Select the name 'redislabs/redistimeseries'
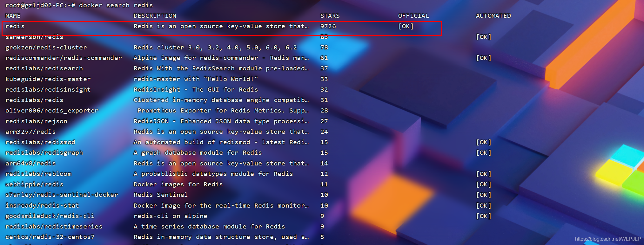The width and height of the screenshot is (644, 245). pyautogui.click(x=54, y=227)
